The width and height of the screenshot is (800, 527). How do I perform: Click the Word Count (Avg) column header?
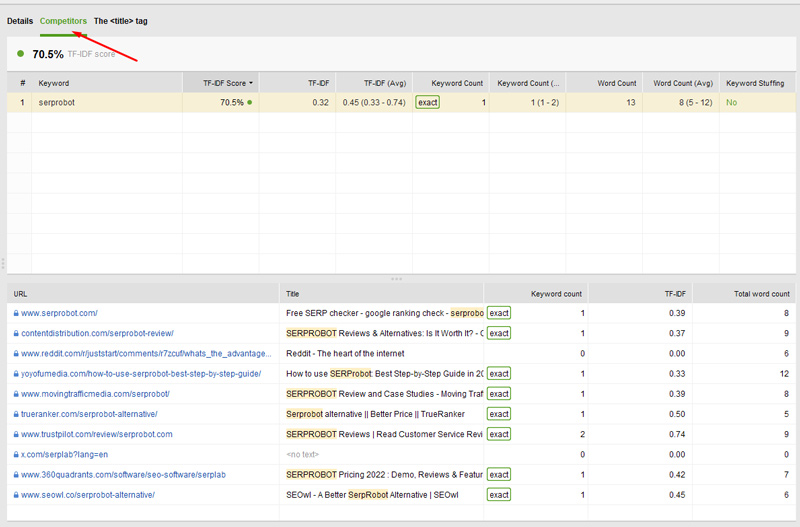[683, 83]
